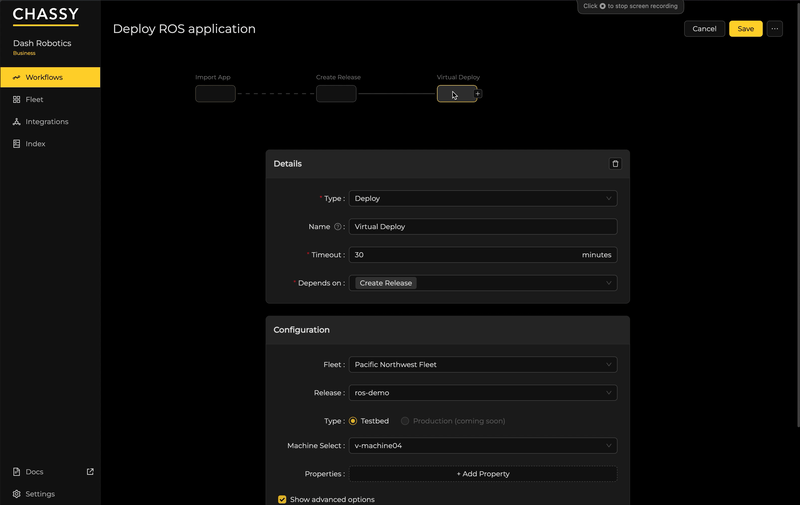Toggle the Show advanced options checkbox
Screen dimensions: 800x505
point(282,499)
